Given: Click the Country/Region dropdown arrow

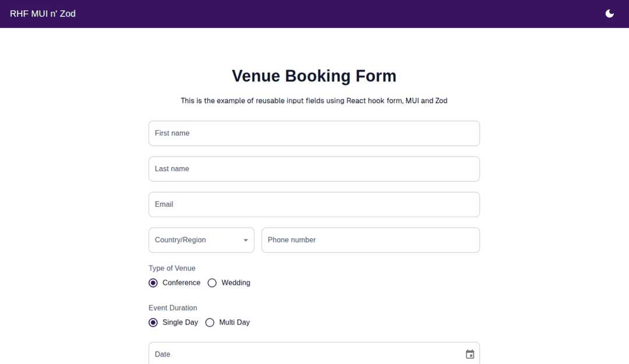Looking at the screenshot, I should 246,240.
